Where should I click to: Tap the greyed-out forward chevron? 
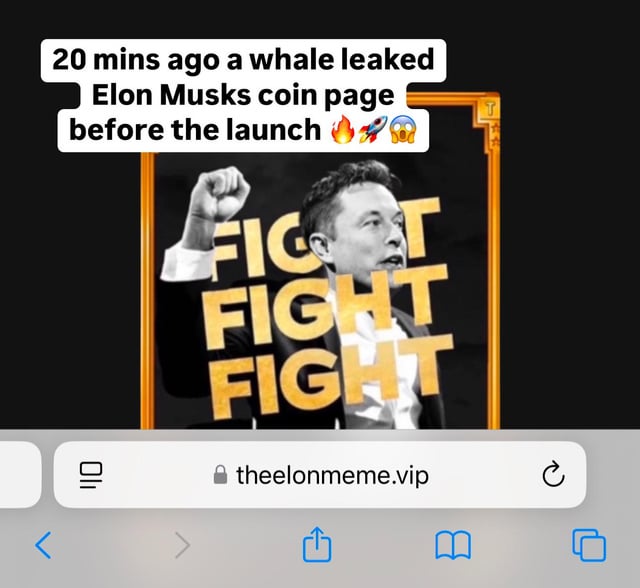pos(182,545)
